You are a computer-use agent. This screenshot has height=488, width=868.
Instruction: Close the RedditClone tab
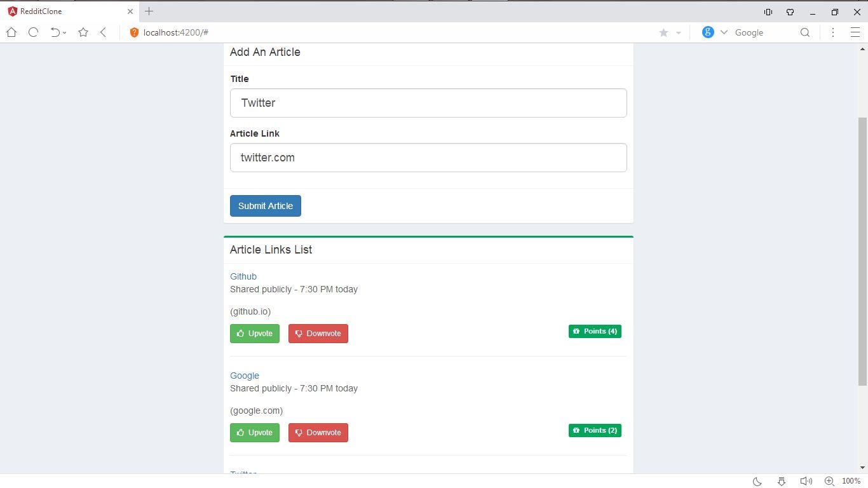click(x=130, y=11)
